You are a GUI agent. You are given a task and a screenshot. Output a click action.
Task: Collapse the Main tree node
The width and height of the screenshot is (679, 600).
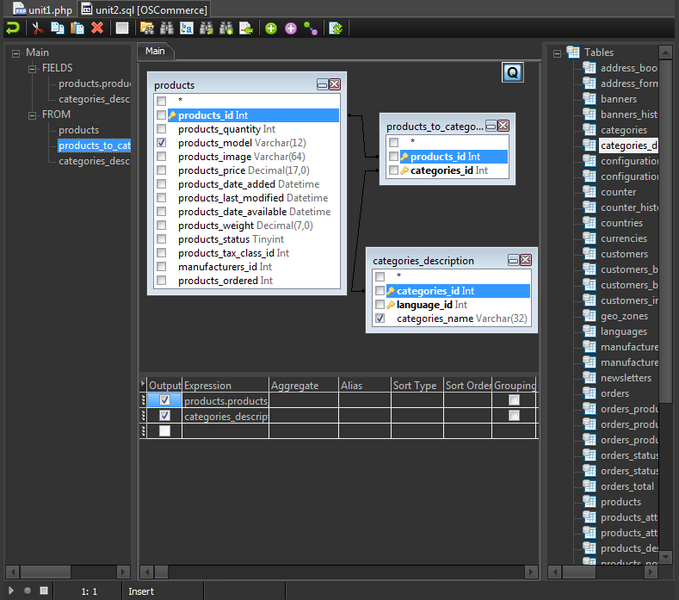[16, 54]
